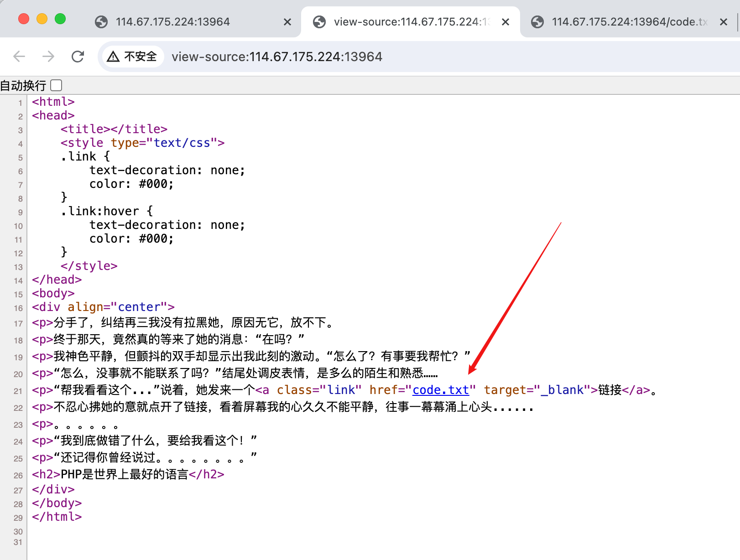740x560 pixels.
Task: Reload the view-source page
Action: 78,56
